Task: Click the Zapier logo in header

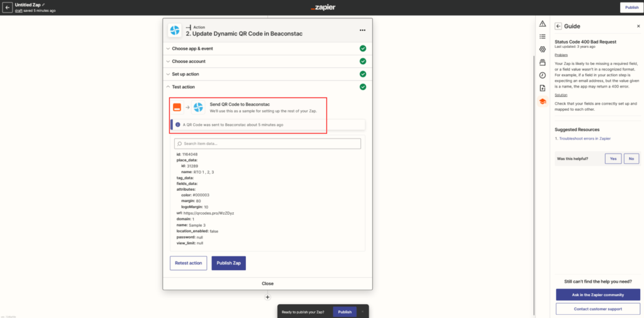Action: tap(323, 8)
